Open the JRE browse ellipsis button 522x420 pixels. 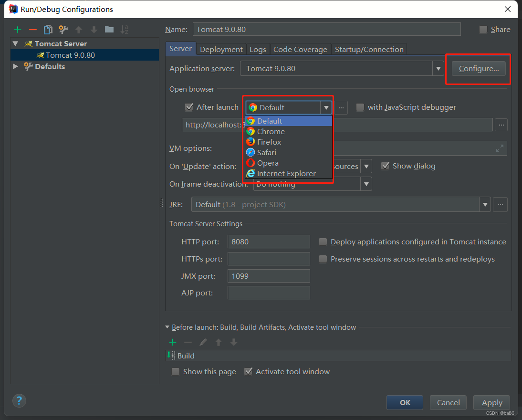(x=501, y=204)
